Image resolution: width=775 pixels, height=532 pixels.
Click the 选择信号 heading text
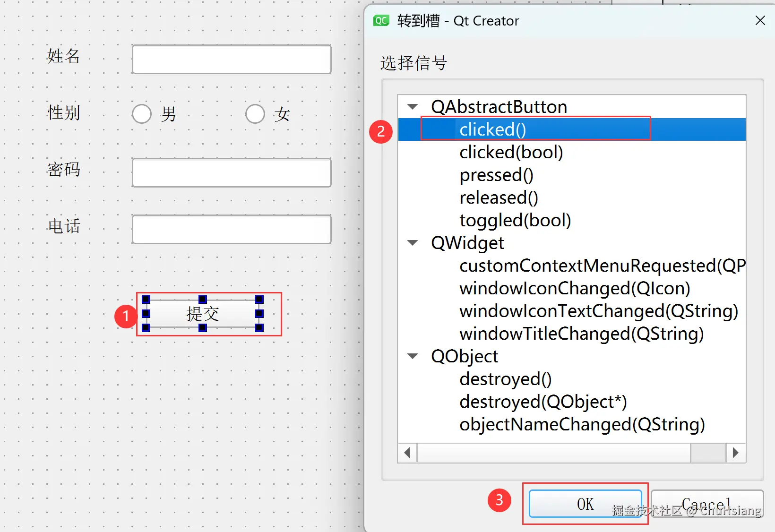pos(413,63)
